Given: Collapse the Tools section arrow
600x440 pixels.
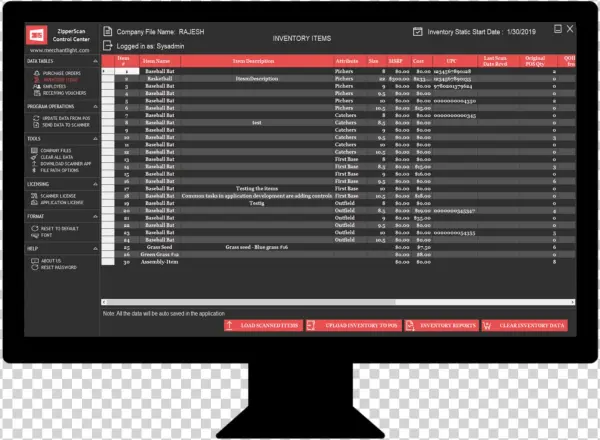Looking at the screenshot, I should click(x=95, y=139).
